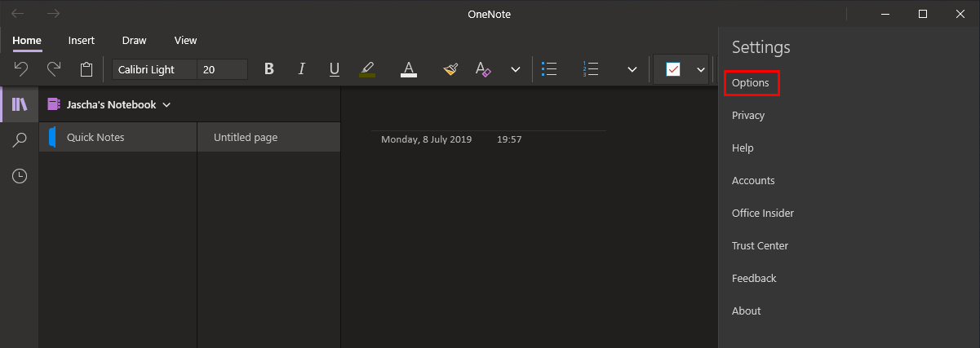Toggle Bold formatting
The width and height of the screenshot is (980, 348).
point(269,69)
